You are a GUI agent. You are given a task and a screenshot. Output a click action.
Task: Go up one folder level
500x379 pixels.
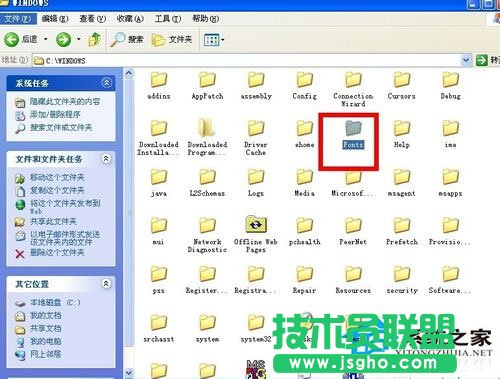click(94, 40)
